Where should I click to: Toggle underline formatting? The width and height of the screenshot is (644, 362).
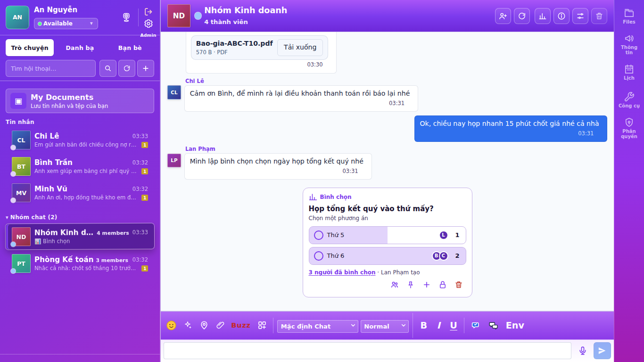coord(454,325)
